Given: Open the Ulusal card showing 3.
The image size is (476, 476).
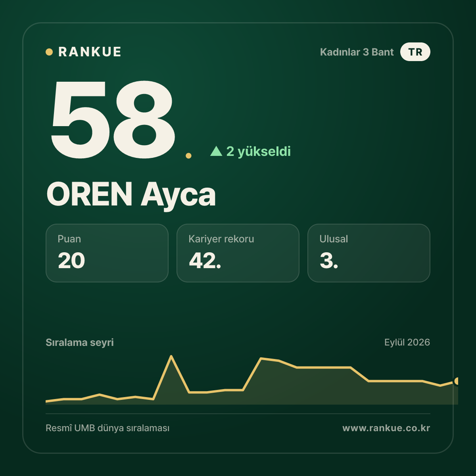Looking at the screenshot, I should tap(369, 253).
